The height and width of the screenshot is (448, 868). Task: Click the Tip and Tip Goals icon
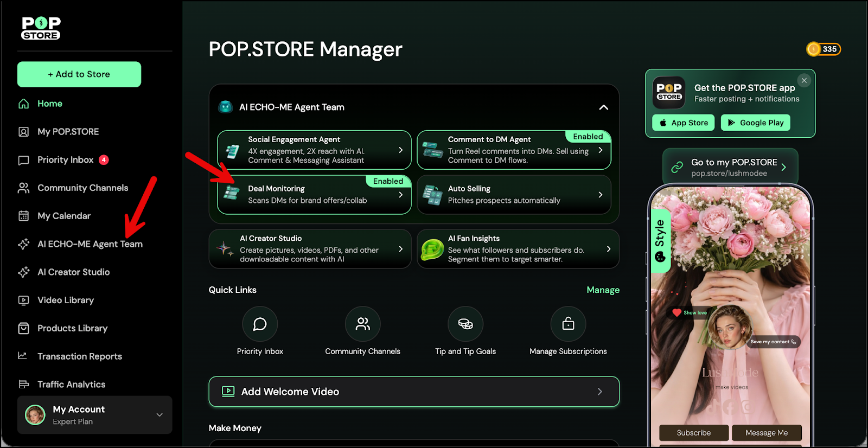pyautogui.click(x=465, y=324)
